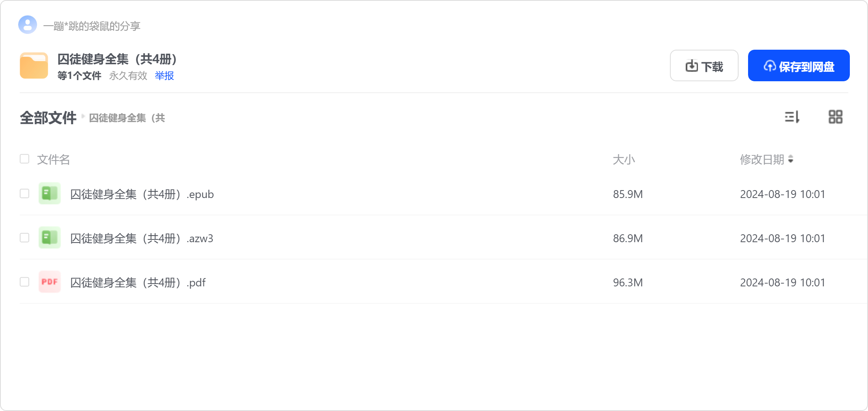This screenshot has width=868, height=411.
Task: Click the 修改日期 sort arrows
Action: click(790, 159)
